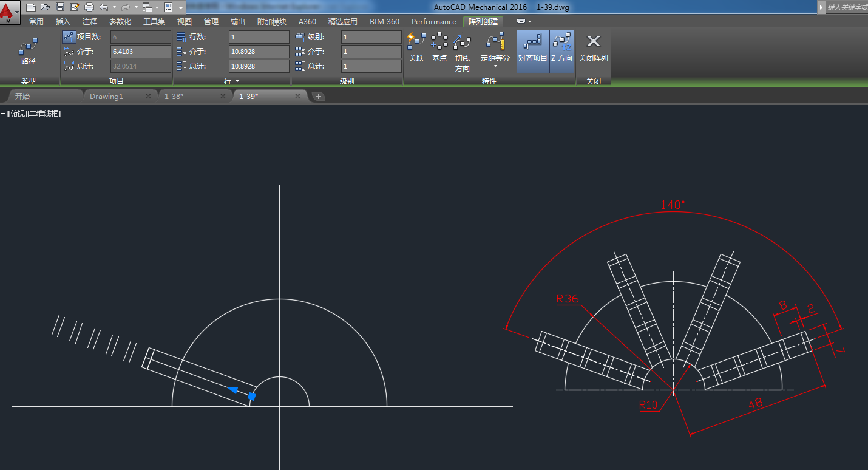
Task: Click the 行 总计 field showing 10.8928
Action: coord(259,66)
